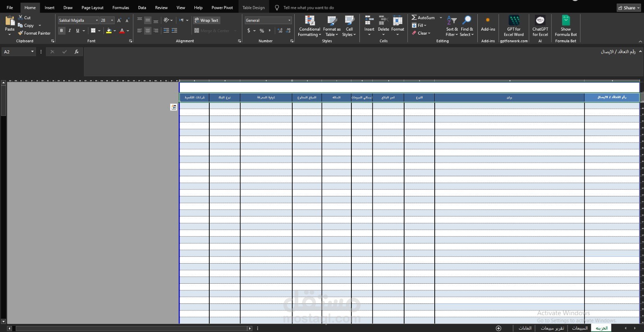644x332 pixels.
Task: Expand the font name dropdown Sakkal Majalla
Action: [x=97, y=20]
